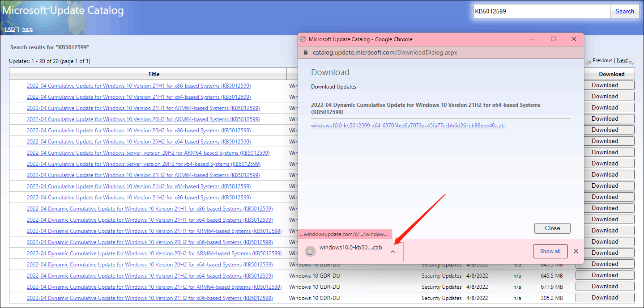Screen dimensions: 644x308
Task: Open Cumulative Update 21H1 x86-based link
Action: click(139, 86)
